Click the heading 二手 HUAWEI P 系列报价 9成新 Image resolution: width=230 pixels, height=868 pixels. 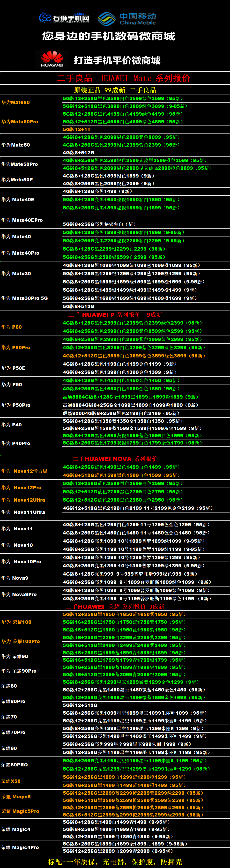coord(115,315)
